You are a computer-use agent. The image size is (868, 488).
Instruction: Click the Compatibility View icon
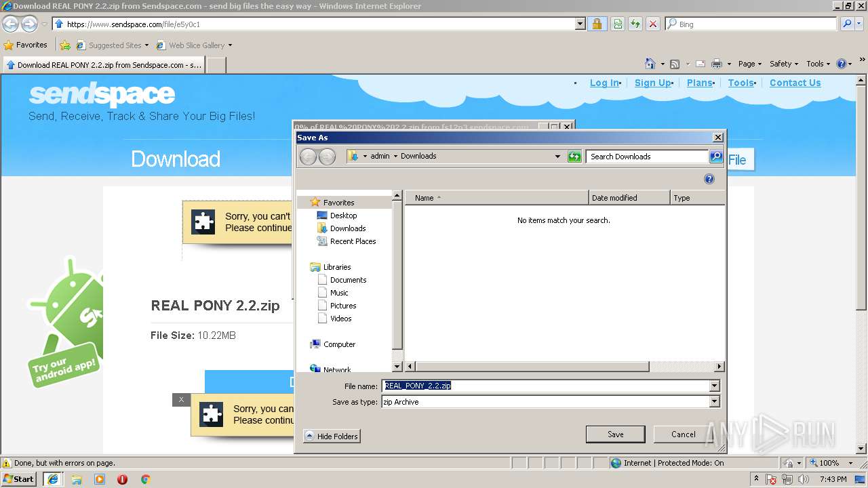617,24
